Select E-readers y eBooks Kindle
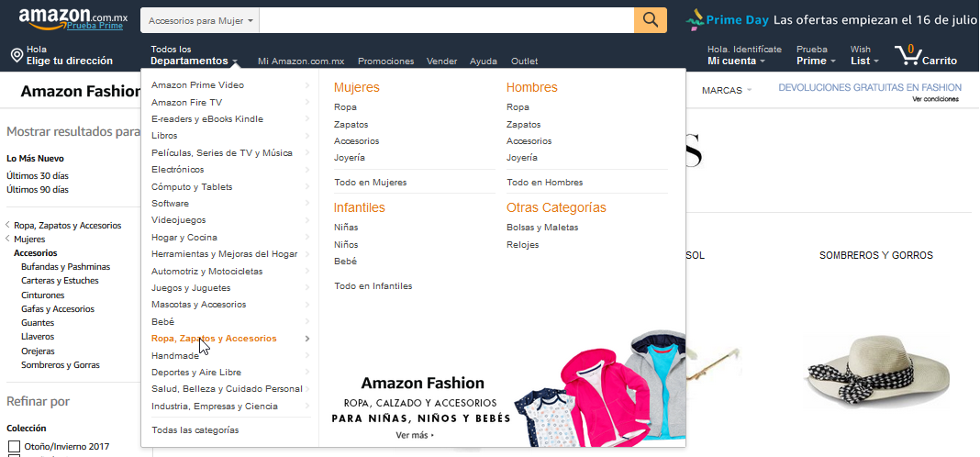This screenshot has height=457, width=980. tap(207, 119)
